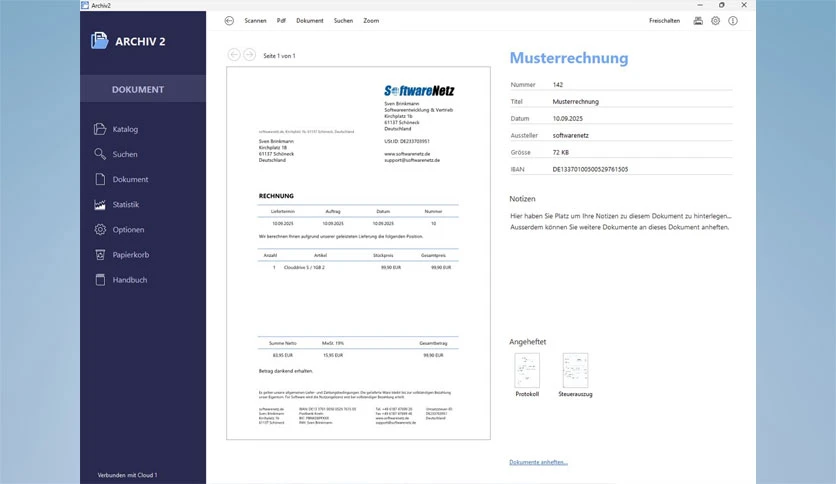Maximize the Archiv2 window
This screenshot has width=836, height=484.
(721, 5)
